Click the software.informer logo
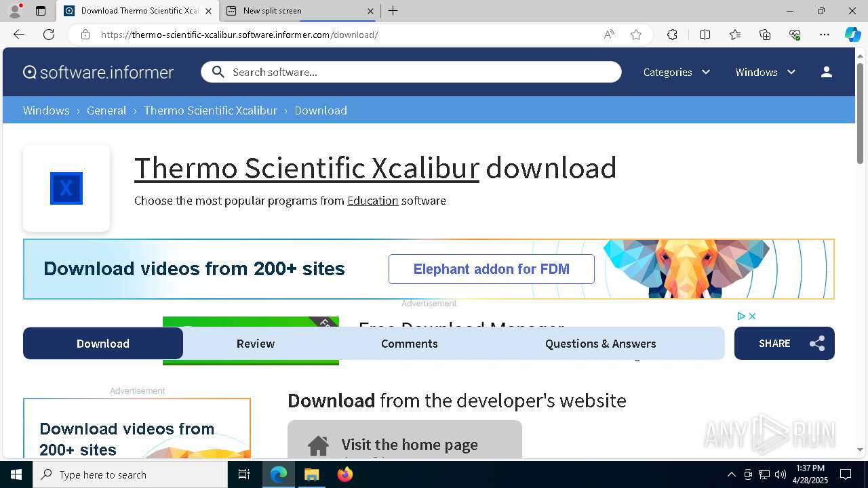The image size is (868, 488). [x=98, y=72]
